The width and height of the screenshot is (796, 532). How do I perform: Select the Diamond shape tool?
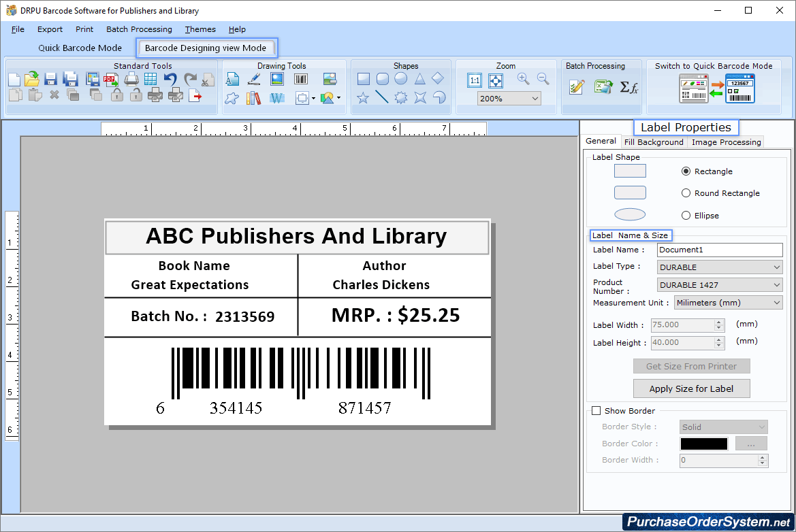tap(438, 79)
